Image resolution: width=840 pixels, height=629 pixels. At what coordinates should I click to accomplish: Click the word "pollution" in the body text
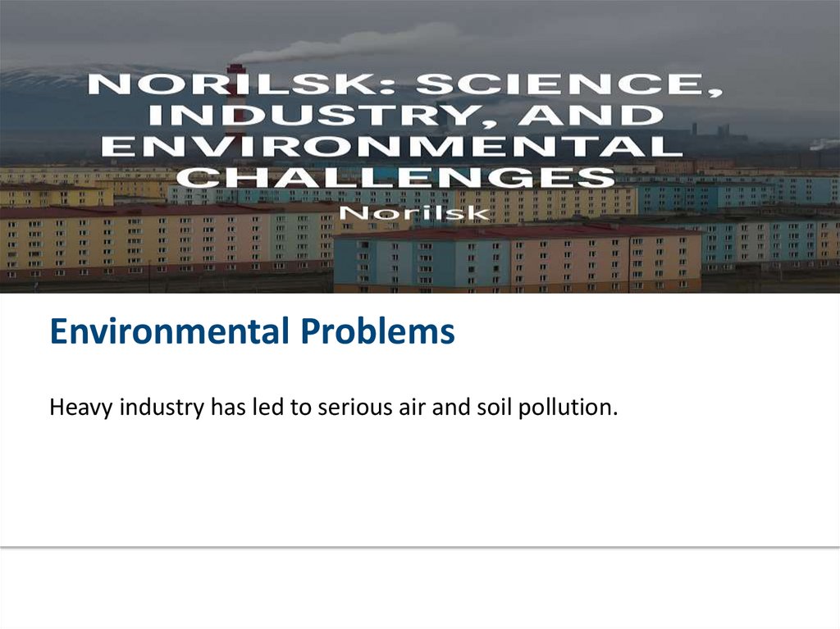point(569,407)
